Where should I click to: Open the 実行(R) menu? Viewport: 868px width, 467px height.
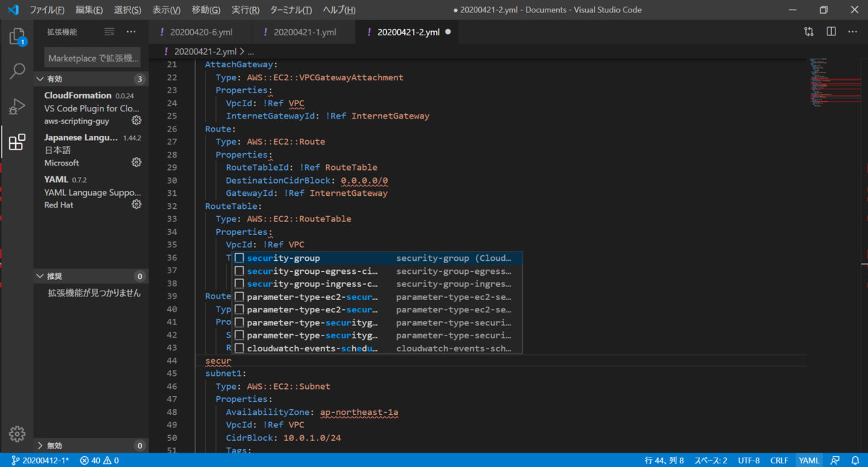[x=246, y=10]
